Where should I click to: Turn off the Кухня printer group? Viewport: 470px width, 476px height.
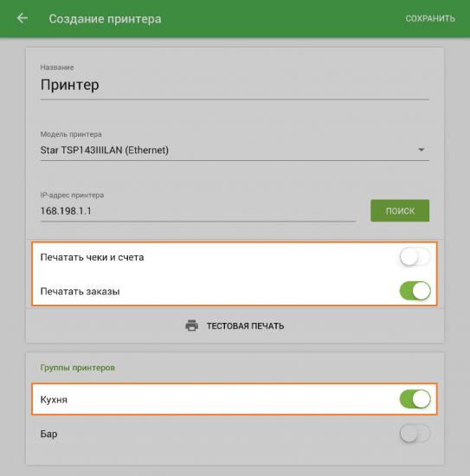(415, 399)
